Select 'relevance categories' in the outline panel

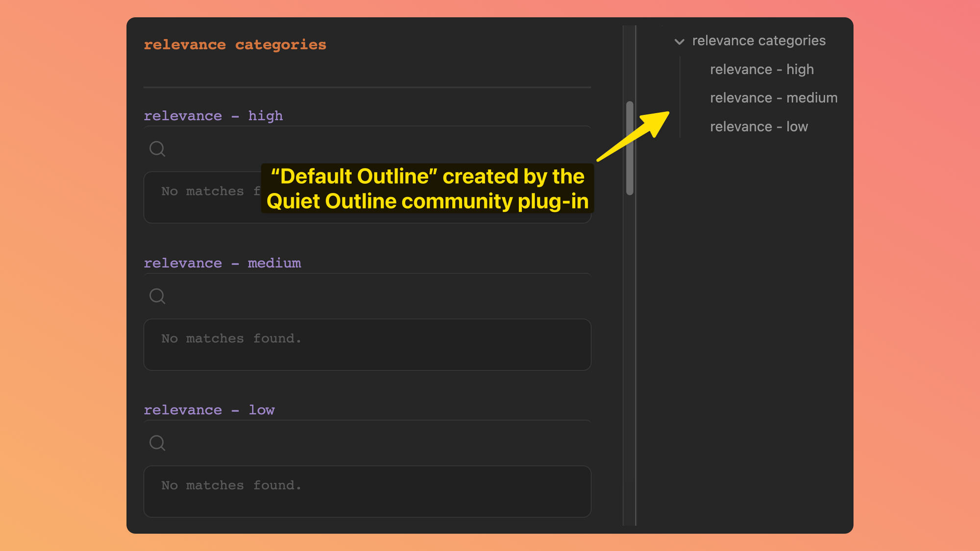759,41
